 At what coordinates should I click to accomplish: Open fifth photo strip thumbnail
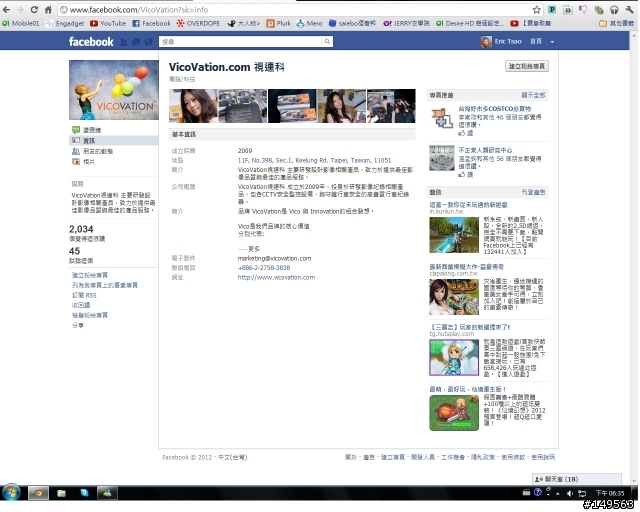[x=391, y=106]
